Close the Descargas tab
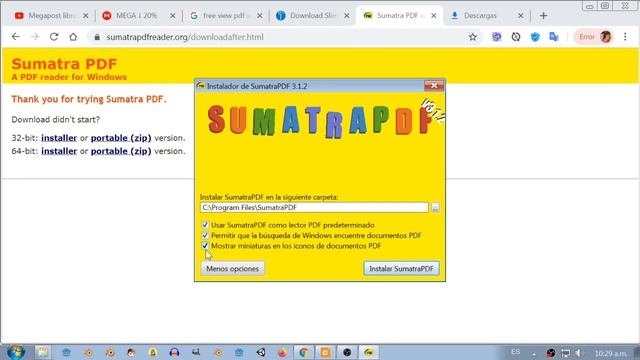 tap(520, 16)
